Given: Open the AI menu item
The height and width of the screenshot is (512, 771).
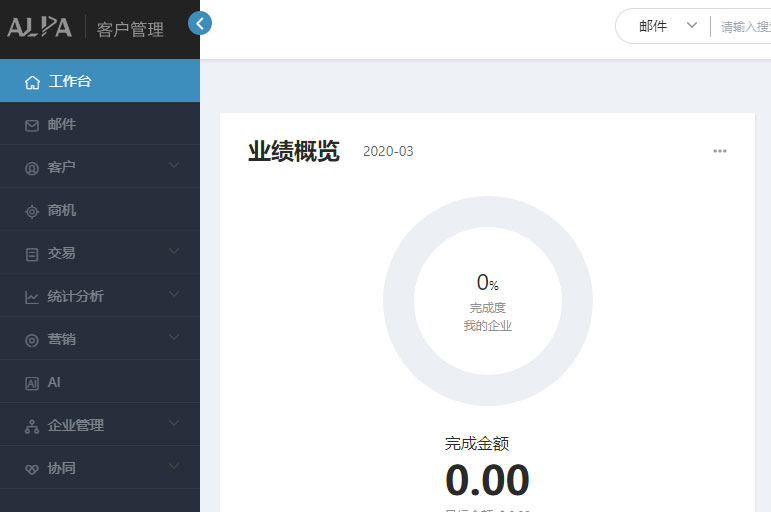Looking at the screenshot, I should point(100,382).
